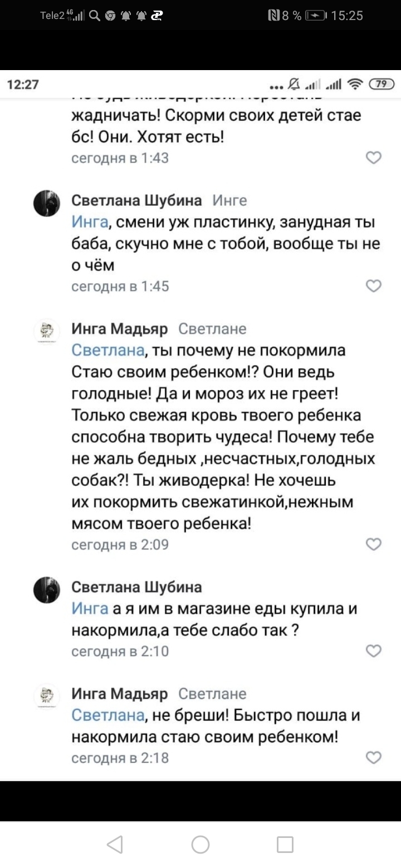
Task: Tap Инга Мадьяр's avatar on the 2:18 comment
Action: [x=47, y=696]
